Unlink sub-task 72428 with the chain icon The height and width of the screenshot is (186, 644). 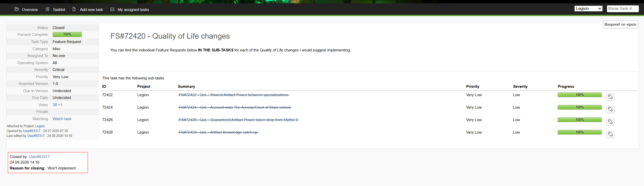tap(610, 134)
